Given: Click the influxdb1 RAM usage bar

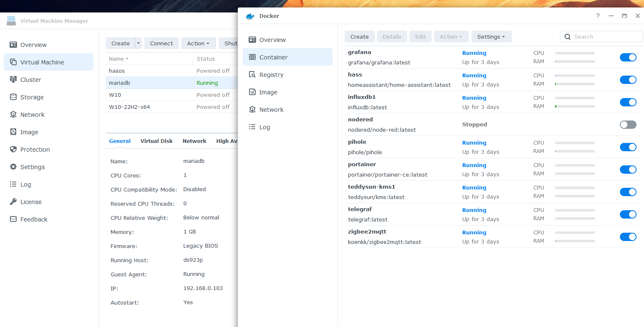Looking at the screenshot, I should tap(575, 106).
